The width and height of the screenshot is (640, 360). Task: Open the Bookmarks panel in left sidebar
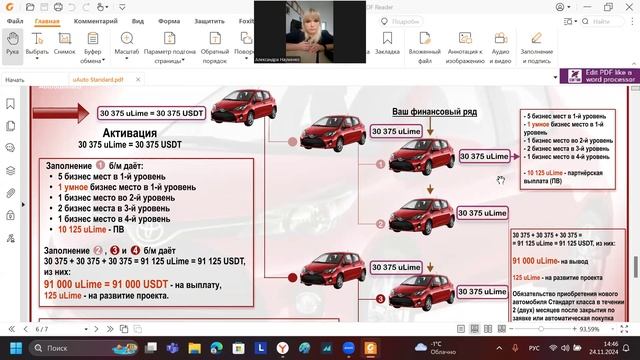pos(11,104)
